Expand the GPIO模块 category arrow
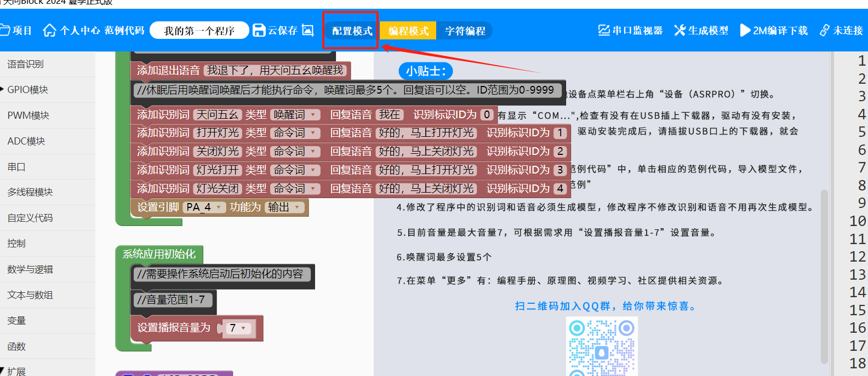 3,89
